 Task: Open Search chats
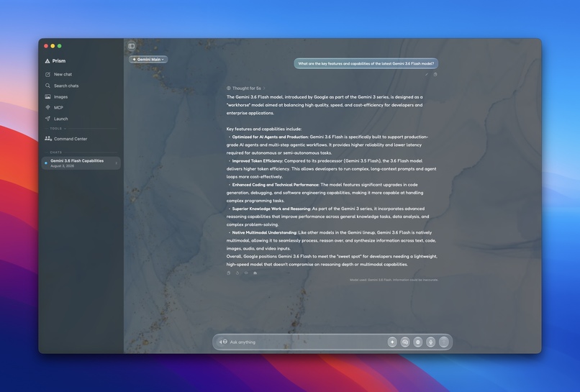pos(62,86)
